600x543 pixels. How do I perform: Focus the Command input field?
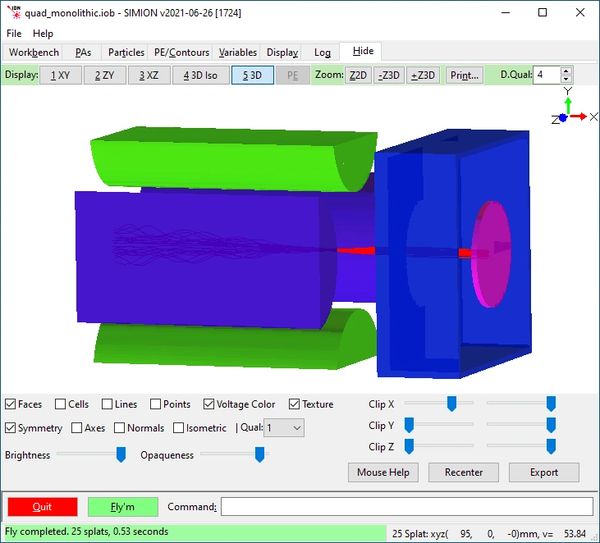pos(407,507)
